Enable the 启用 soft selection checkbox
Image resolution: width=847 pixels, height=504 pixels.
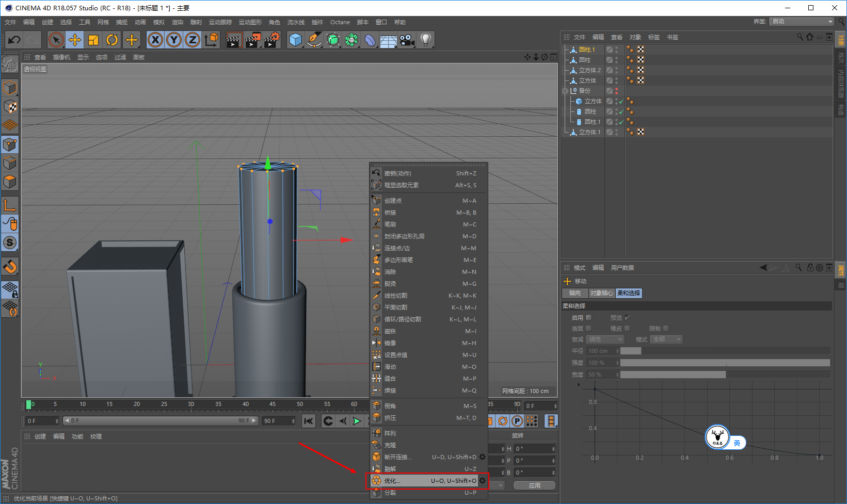(x=589, y=318)
